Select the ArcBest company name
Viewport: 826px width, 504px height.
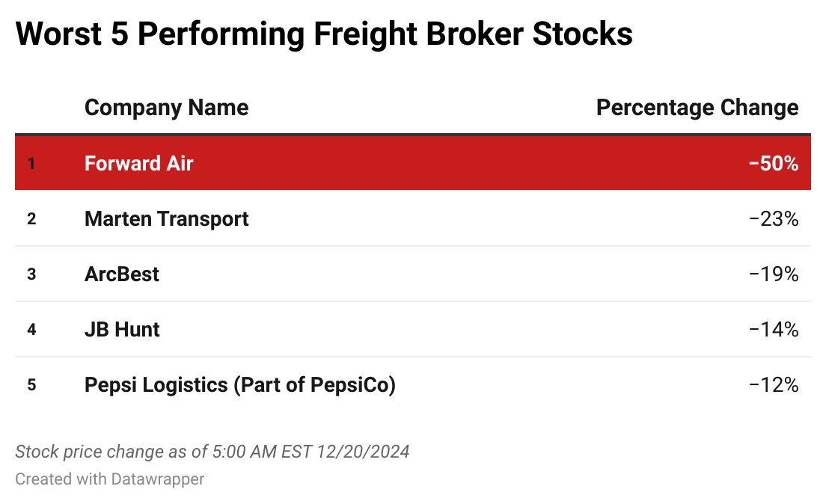coord(122,274)
